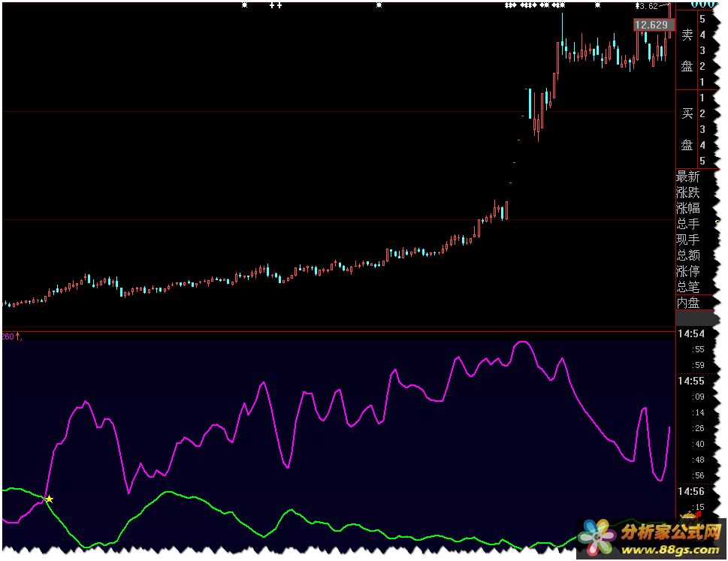728x561 pixels.
Task: Click buy level 1 in 买盘 section
Action: (702, 98)
